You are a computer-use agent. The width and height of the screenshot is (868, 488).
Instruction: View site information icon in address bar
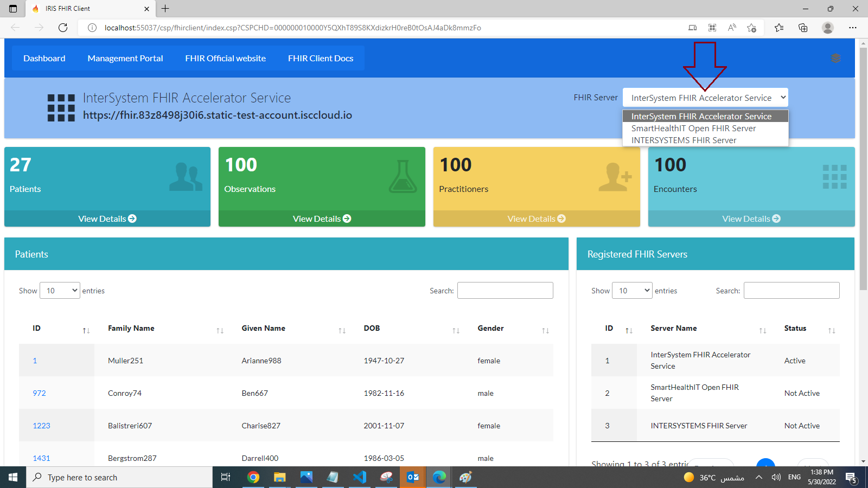[92, 28]
